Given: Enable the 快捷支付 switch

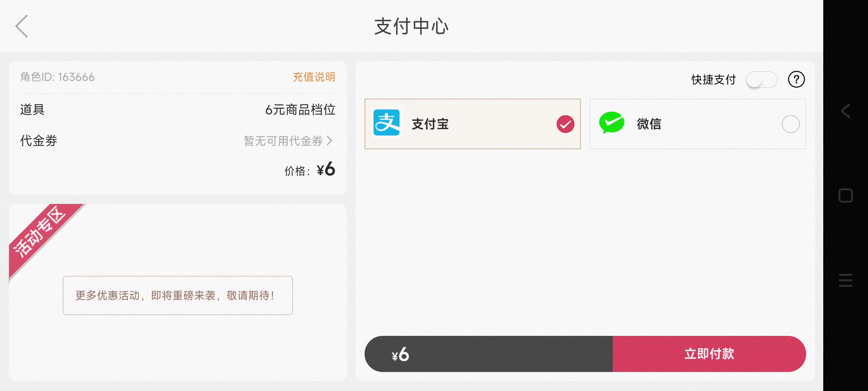Looking at the screenshot, I should pos(761,80).
